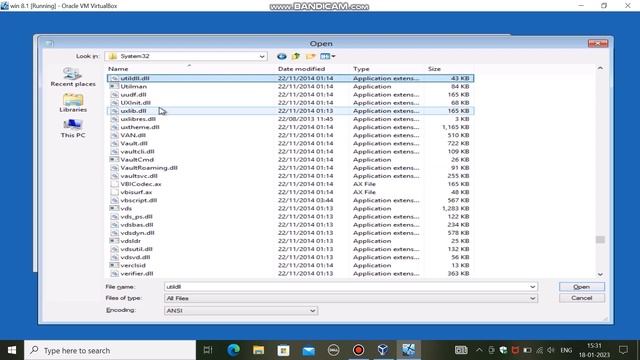Open Dell app from taskbar
The width and height of the screenshot is (640, 360).
point(333,350)
